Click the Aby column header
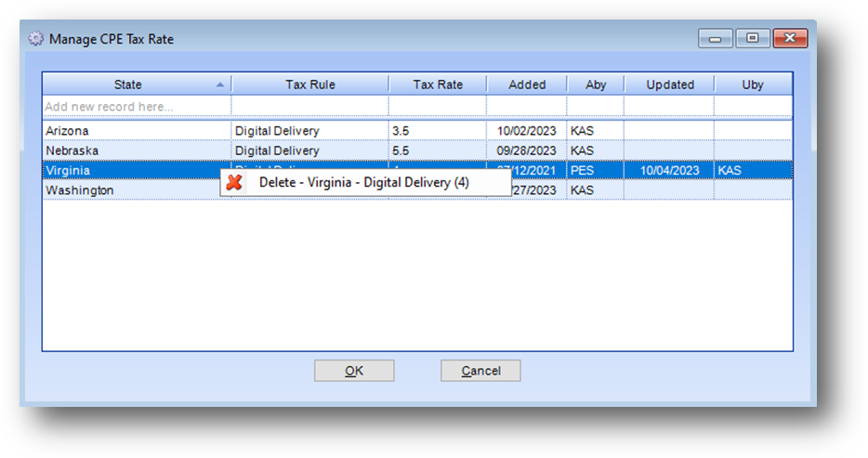Image resolution: width=868 pixels, height=458 pixels. [596, 85]
